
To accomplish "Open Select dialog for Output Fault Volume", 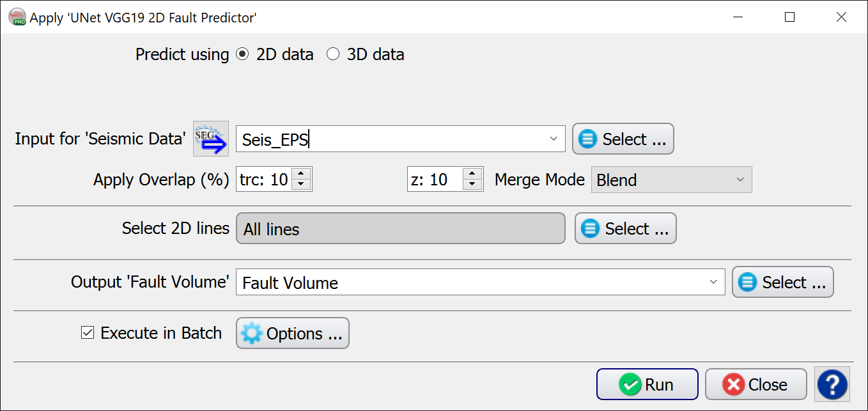I will click(x=782, y=283).
